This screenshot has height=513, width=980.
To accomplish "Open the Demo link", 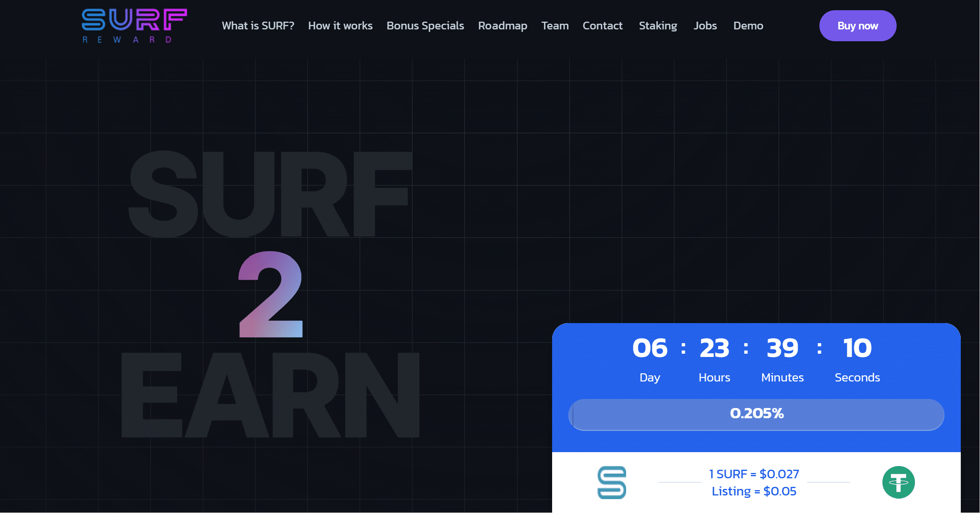I will point(748,26).
